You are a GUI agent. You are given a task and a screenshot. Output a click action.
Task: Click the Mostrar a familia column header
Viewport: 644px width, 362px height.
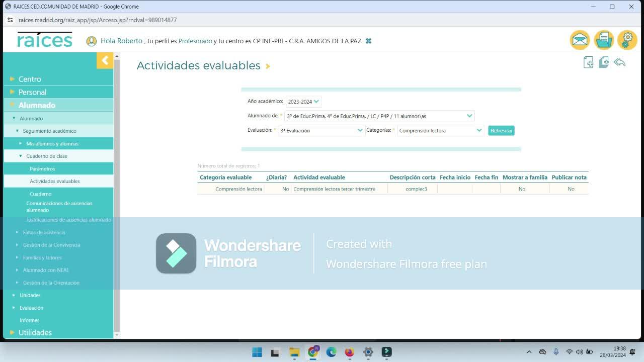click(x=525, y=177)
